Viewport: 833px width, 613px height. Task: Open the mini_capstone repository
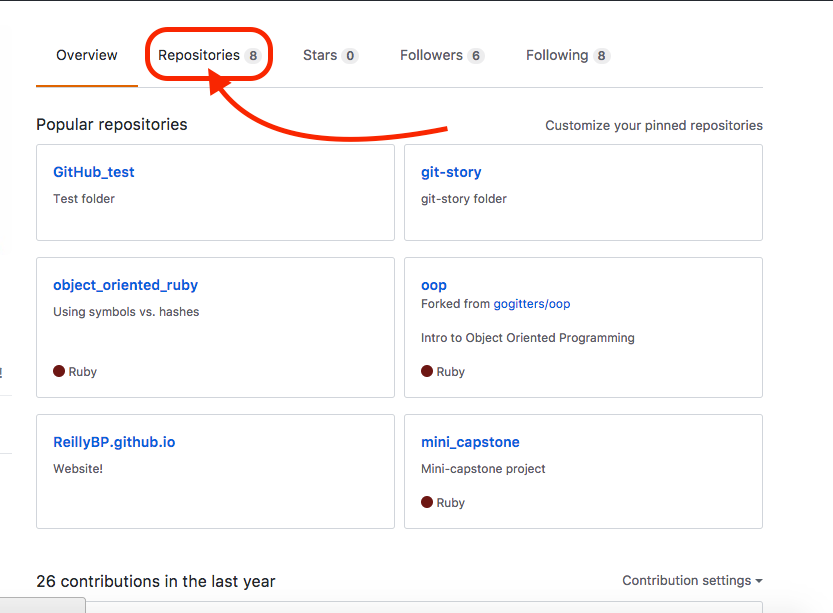tap(471, 441)
